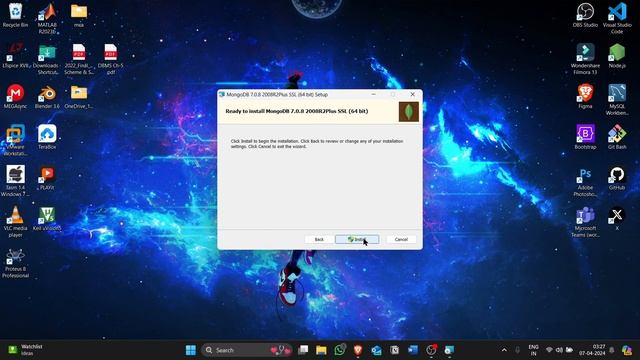Select the Git Bash desktop shortcut
Viewport: 640px width, 360px height.
[x=617, y=137]
